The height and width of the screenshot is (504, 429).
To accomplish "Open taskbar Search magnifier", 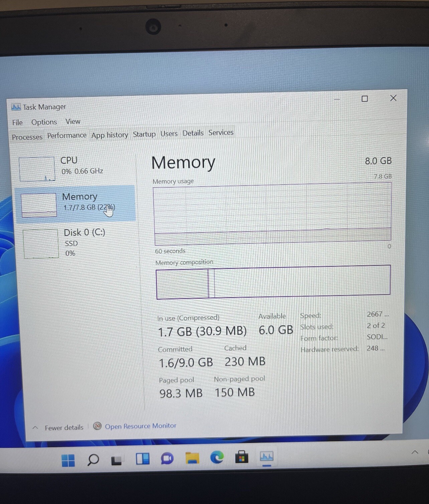I will pyautogui.click(x=93, y=460).
